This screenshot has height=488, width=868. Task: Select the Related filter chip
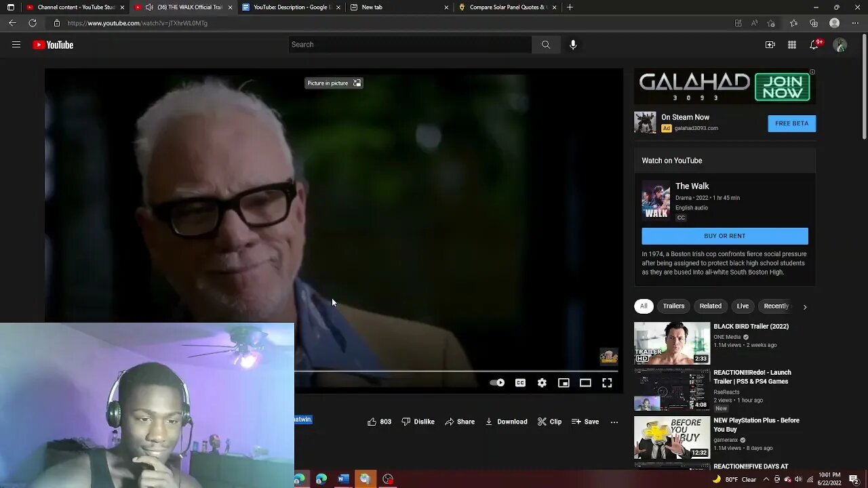[x=711, y=306]
